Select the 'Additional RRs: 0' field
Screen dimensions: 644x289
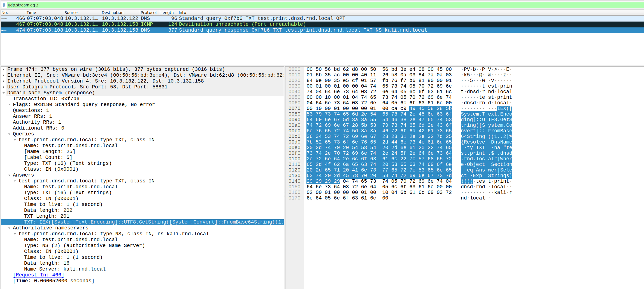coord(39,128)
